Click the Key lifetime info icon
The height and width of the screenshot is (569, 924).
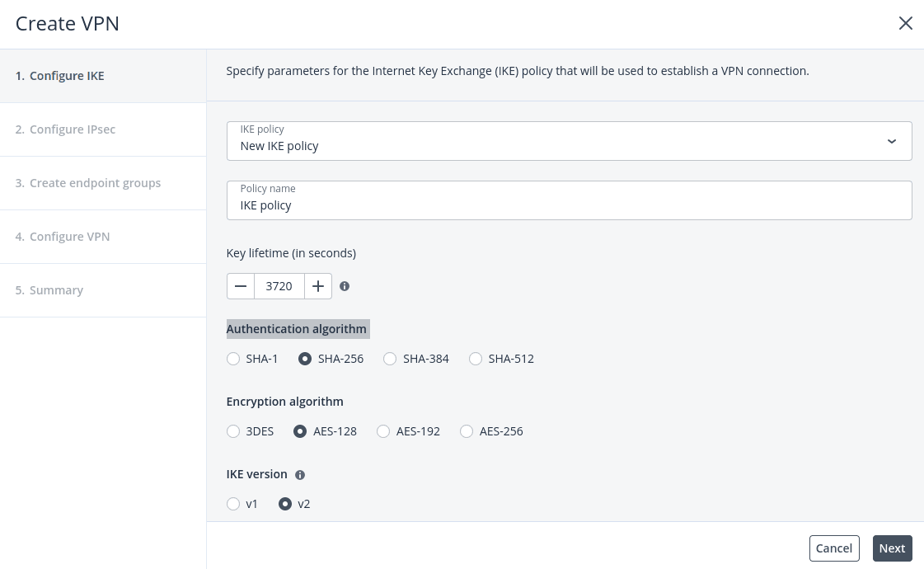345,286
